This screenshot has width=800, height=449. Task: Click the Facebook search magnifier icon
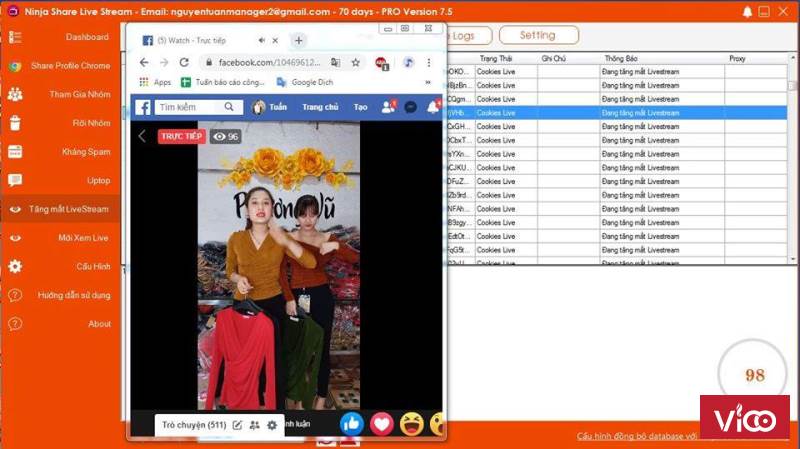click(x=229, y=107)
